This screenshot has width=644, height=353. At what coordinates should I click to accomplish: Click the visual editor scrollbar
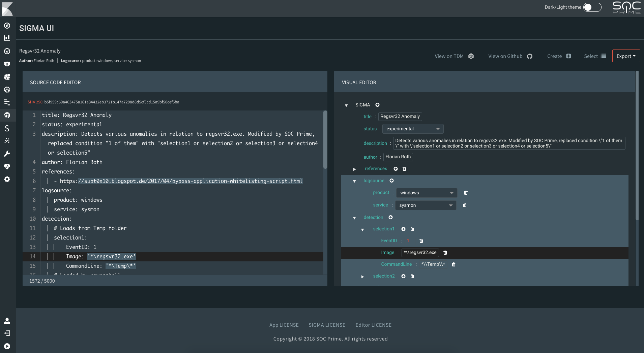click(637, 146)
